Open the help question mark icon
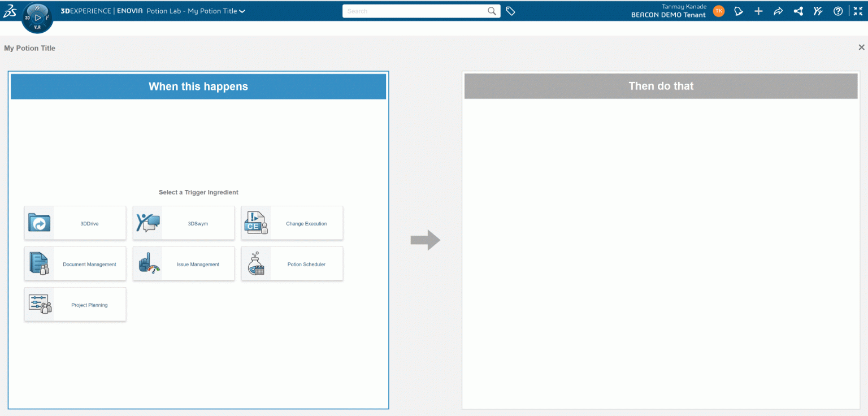 pos(838,11)
